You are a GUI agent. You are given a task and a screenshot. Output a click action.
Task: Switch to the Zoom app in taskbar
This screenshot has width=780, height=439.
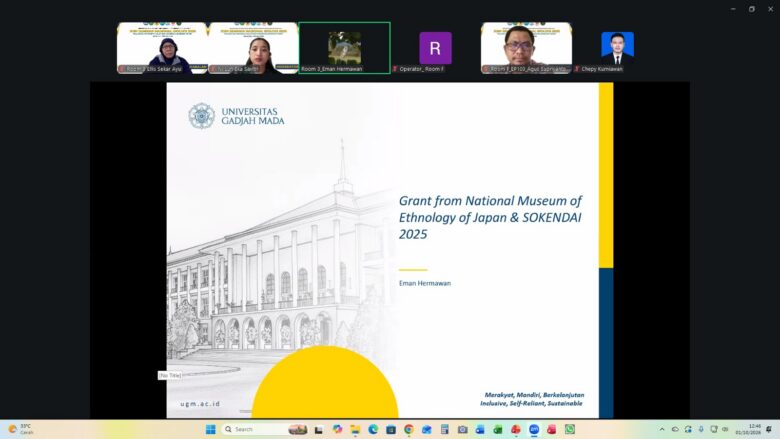pos(534,429)
